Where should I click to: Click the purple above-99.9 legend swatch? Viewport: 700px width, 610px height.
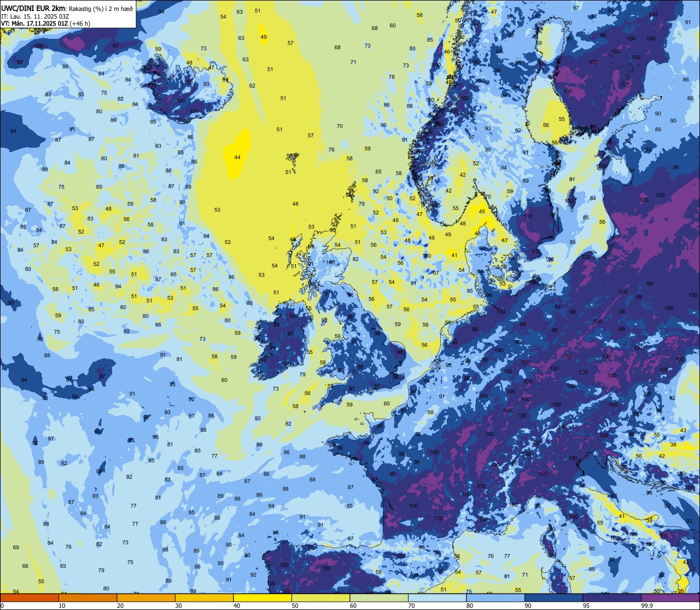(x=670, y=598)
